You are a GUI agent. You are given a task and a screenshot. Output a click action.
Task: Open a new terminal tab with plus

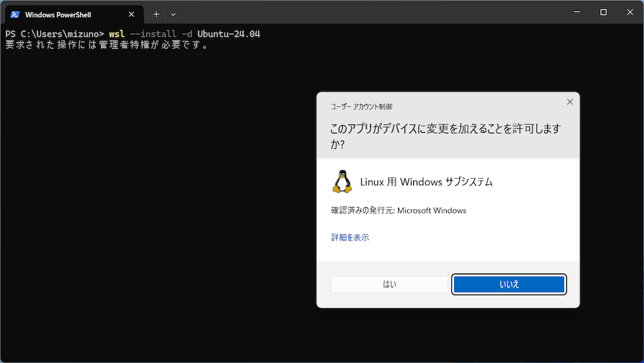[x=156, y=14]
